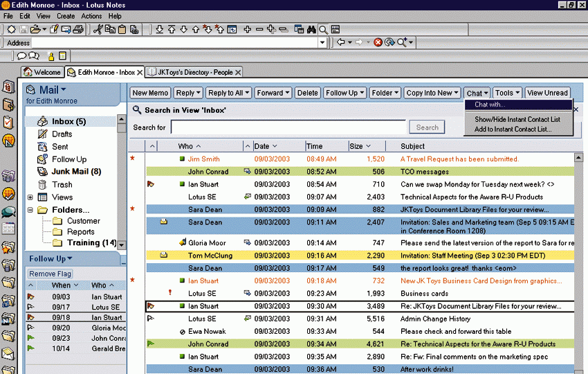This screenshot has height=374, width=588.
Task: Click the Previous Unread starred up-arrow icon
Action: point(220,29)
